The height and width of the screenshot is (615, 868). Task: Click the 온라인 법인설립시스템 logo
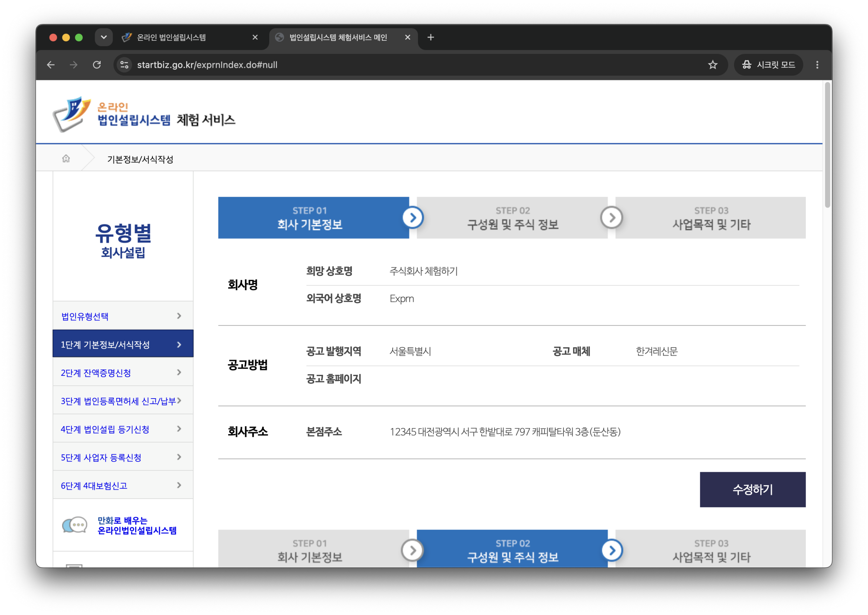(112, 114)
